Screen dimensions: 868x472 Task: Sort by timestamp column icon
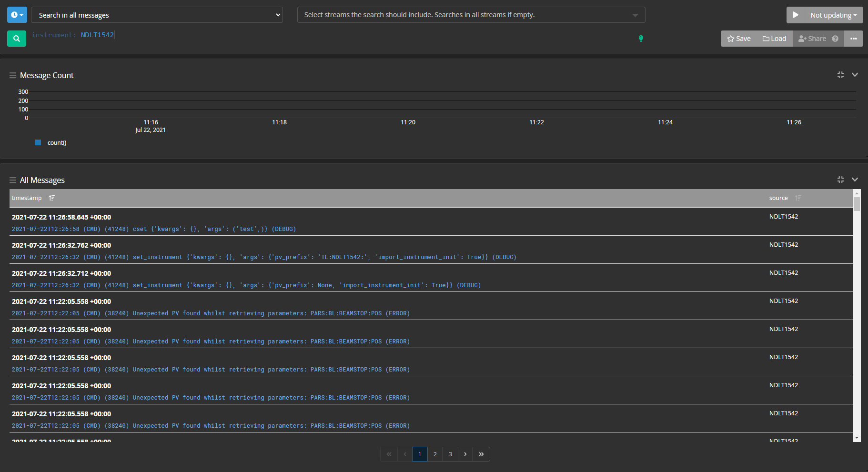coord(51,198)
